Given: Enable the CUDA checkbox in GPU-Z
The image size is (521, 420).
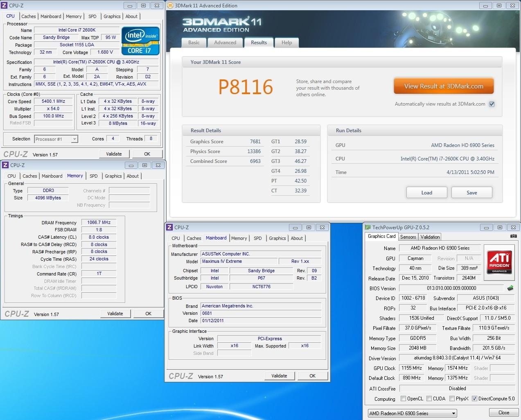Looking at the screenshot, I should (x=429, y=399).
